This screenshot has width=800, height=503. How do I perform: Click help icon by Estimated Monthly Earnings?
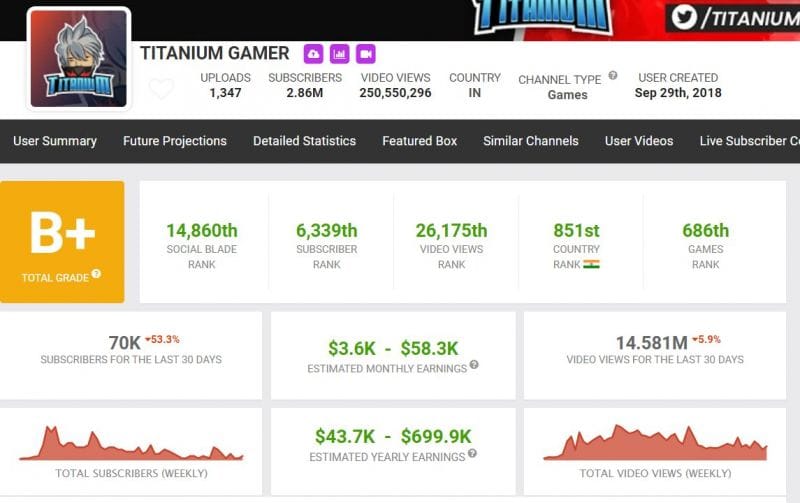(x=474, y=365)
